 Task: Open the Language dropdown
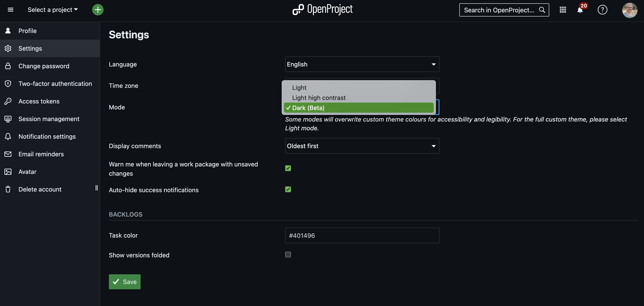[x=362, y=64]
